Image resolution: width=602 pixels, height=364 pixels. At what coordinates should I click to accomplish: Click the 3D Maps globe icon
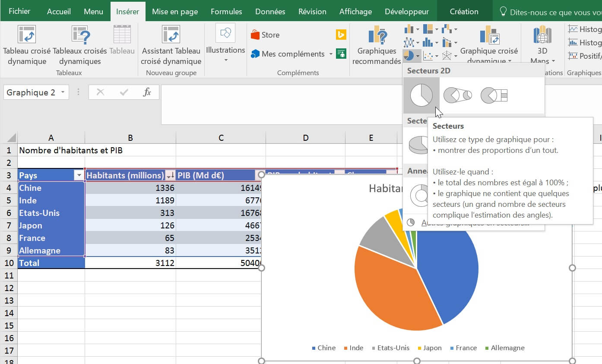point(542,35)
